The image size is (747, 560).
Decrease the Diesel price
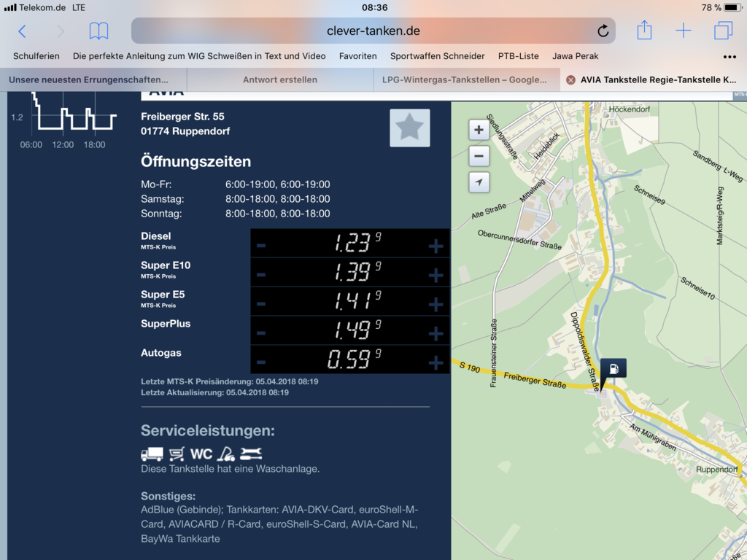click(x=261, y=246)
